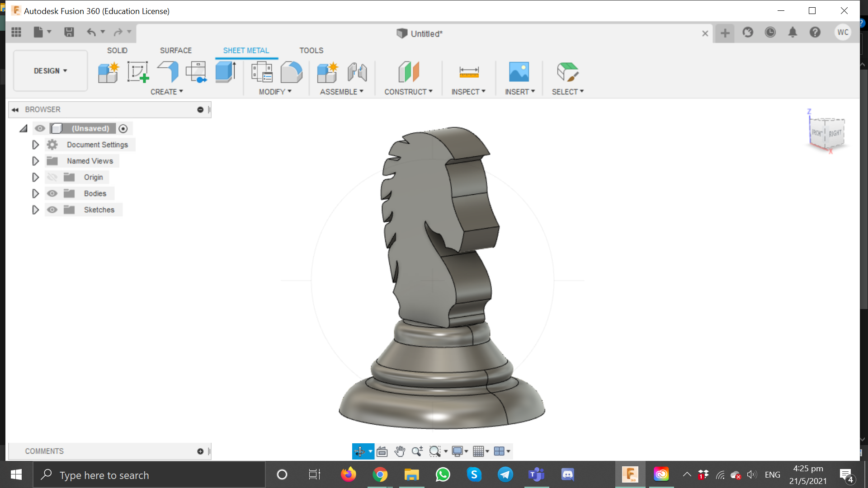Select the Zoom tool in navigation bar
868x488 pixels.
[x=417, y=451]
